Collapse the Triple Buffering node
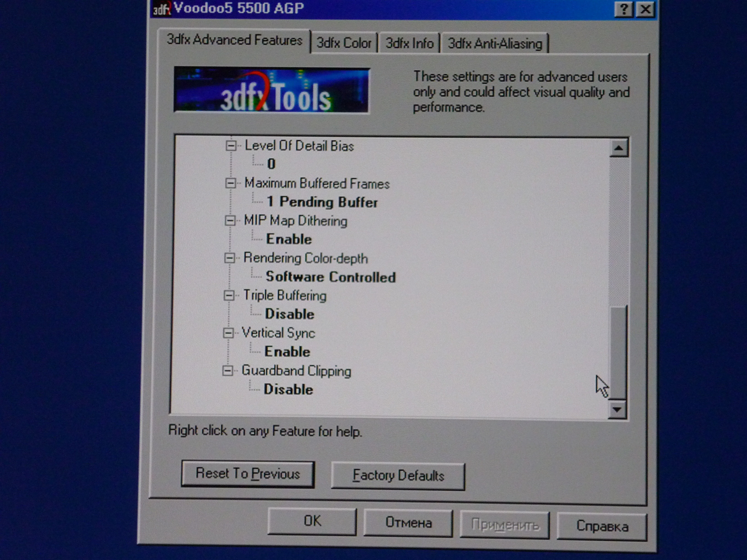747x560 pixels. [229, 295]
